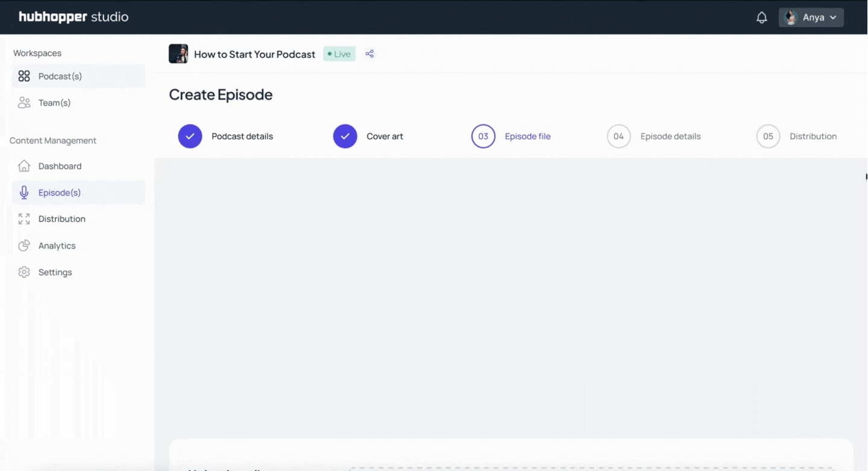Click the Team(s) people icon
The image size is (868, 471).
[24, 102]
